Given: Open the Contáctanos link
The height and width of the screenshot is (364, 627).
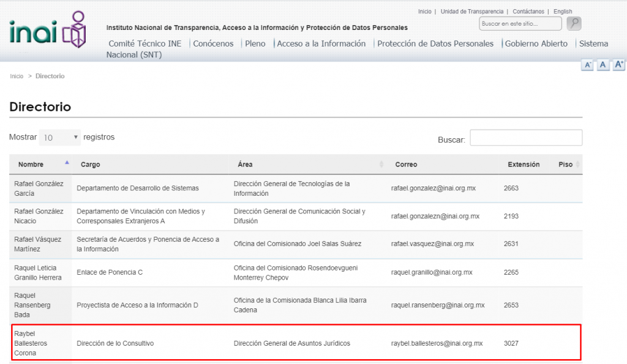Looking at the screenshot, I should click(528, 12).
